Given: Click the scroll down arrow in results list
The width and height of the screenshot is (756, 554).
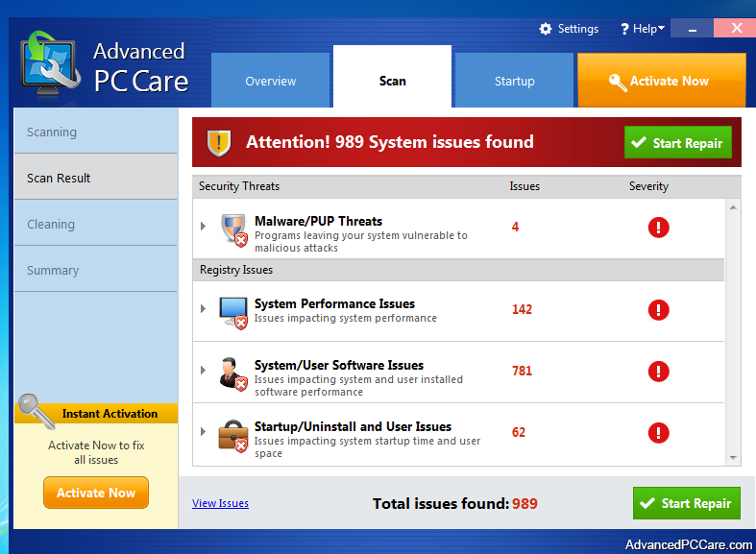Looking at the screenshot, I should tap(734, 458).
